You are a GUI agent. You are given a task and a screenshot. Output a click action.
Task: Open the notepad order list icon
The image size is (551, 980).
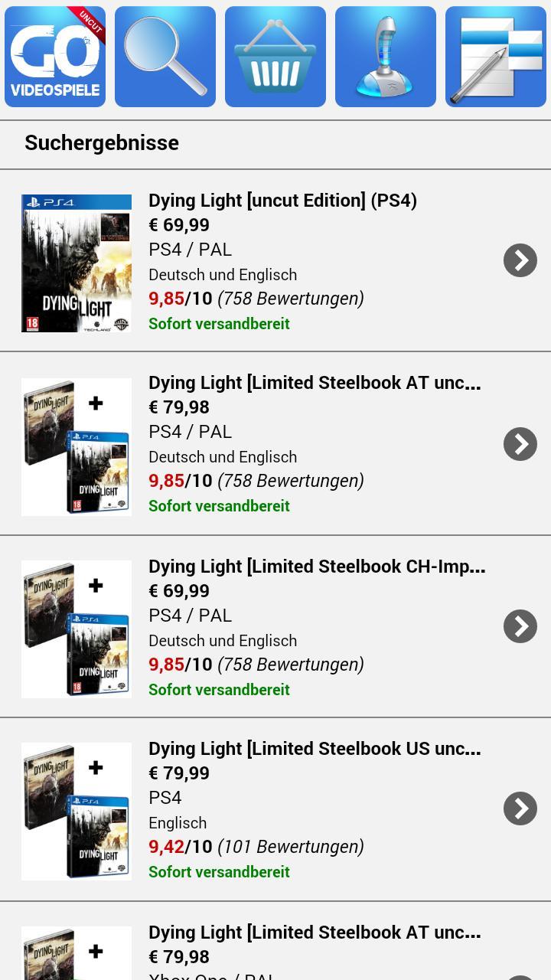pos(496,56)
